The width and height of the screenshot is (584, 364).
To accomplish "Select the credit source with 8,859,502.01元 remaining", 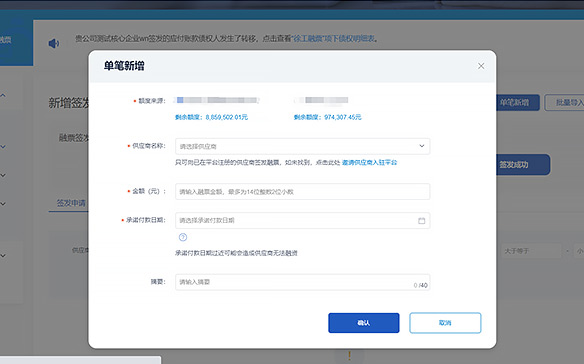I will 217,100.
